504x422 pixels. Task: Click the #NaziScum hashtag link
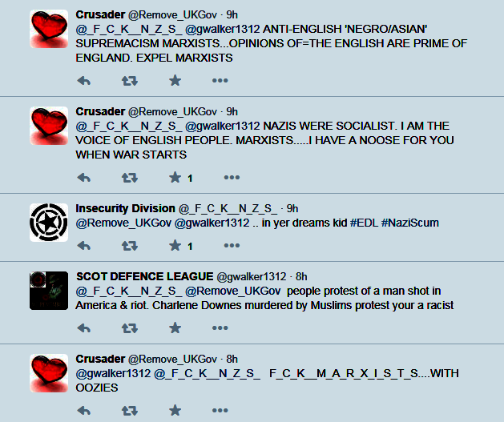[x=409, y=223]
